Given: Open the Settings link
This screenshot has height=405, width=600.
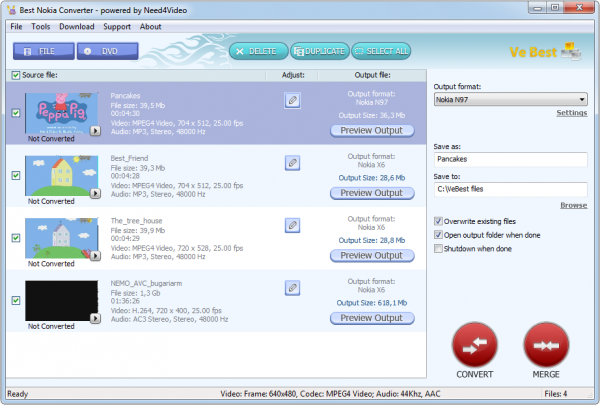Looking at the screenshot, I should coord(572,113).
